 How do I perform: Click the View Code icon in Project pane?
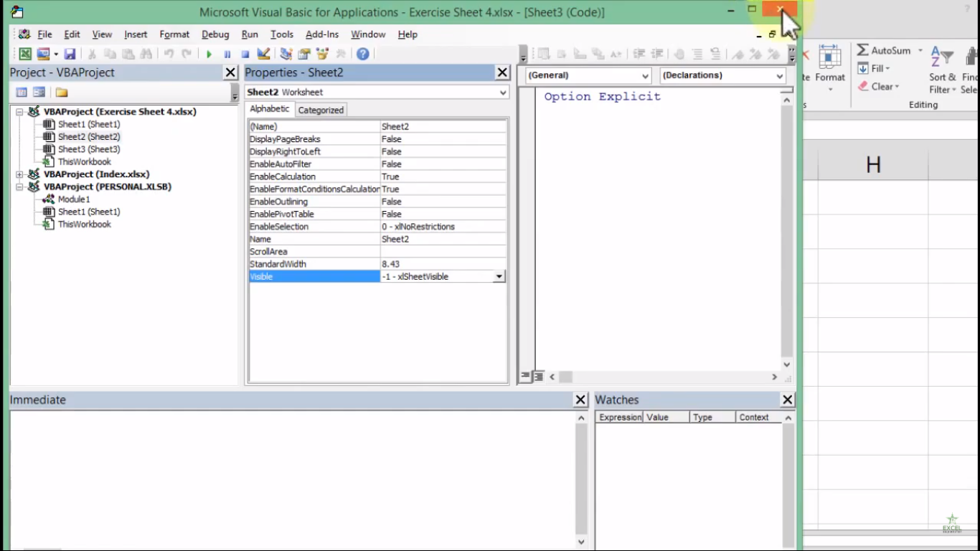click(22, 93)
